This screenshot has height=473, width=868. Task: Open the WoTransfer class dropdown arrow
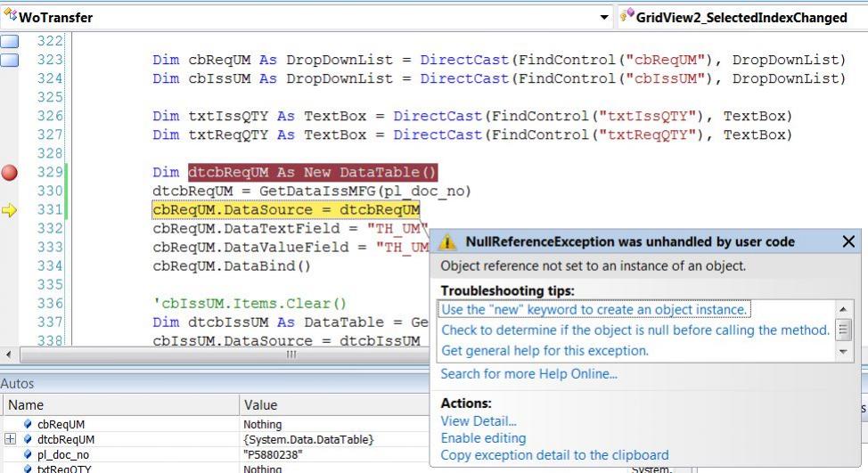pyautogui.click(x=604, y=18)
